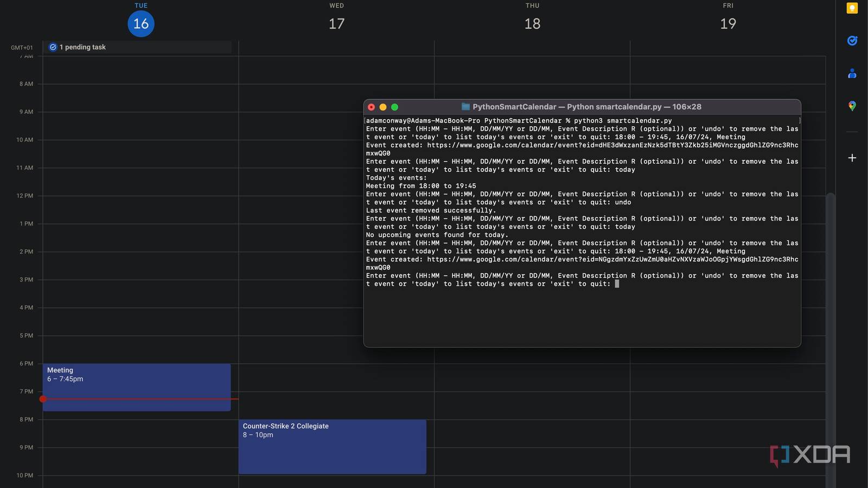The height and width of the screenshot is (488, 868).
Task: Open Google Tasks in the side panel
Action: [852, 41]
